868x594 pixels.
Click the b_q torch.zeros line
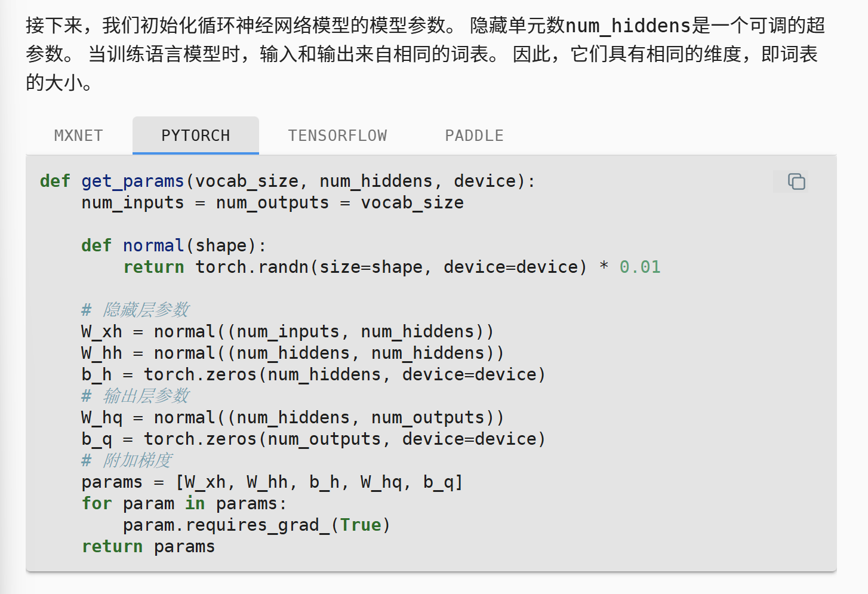(x=313, y=439)
